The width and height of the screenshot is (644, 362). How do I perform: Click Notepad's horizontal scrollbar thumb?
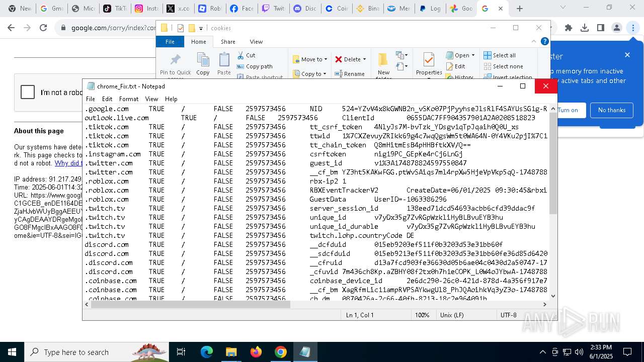click(190, 304)
